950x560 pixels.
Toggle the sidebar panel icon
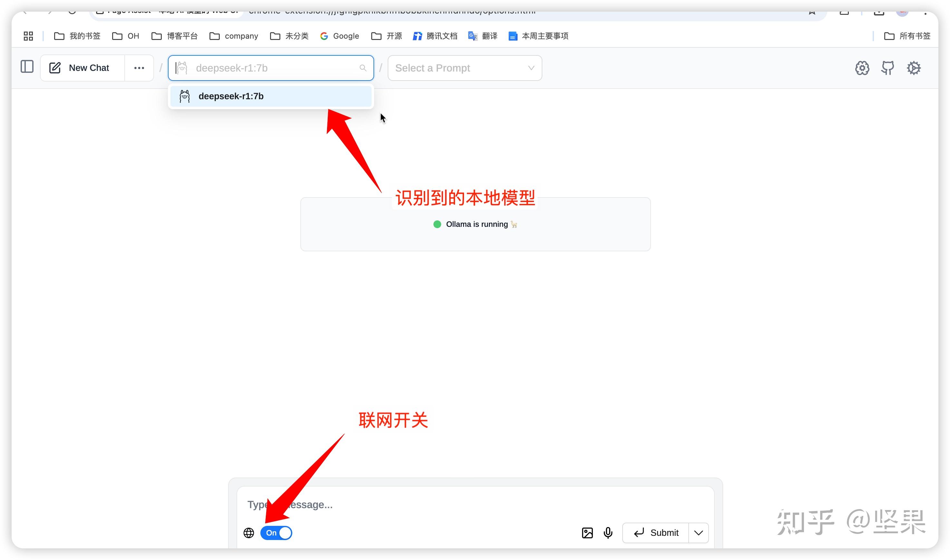[x=27, y=67]
